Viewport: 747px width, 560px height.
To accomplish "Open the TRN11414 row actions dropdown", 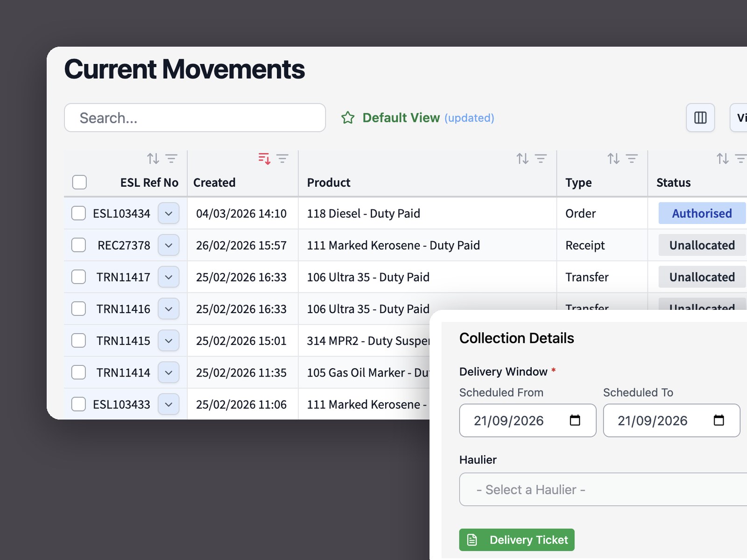I will pyautogui.click(x=169, y=372).
